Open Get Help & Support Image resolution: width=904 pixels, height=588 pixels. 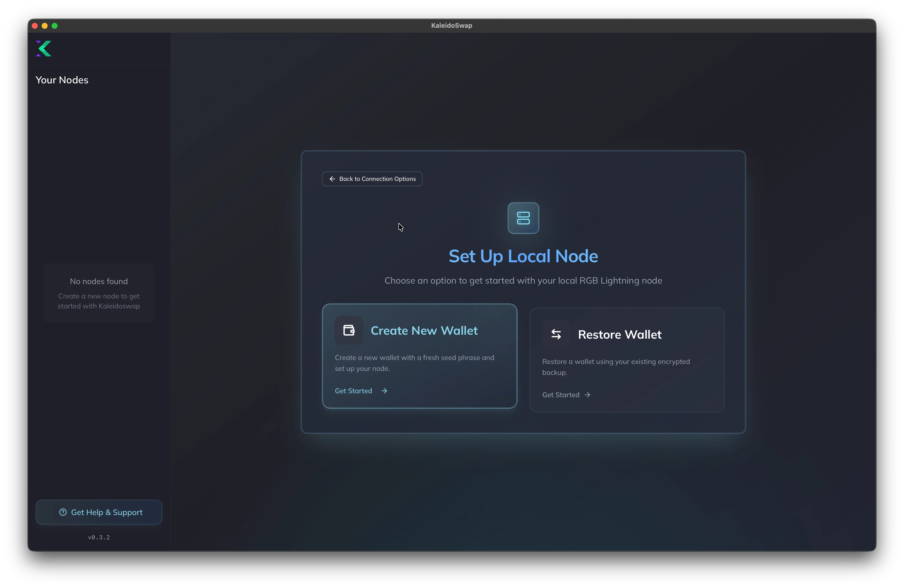point(99,512)
